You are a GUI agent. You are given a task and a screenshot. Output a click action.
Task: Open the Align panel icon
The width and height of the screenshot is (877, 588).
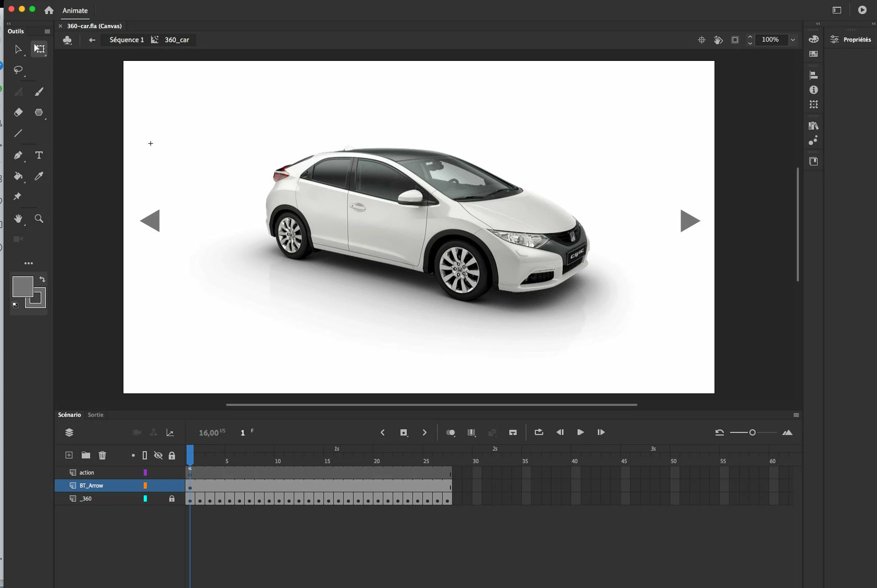[813, 75]
